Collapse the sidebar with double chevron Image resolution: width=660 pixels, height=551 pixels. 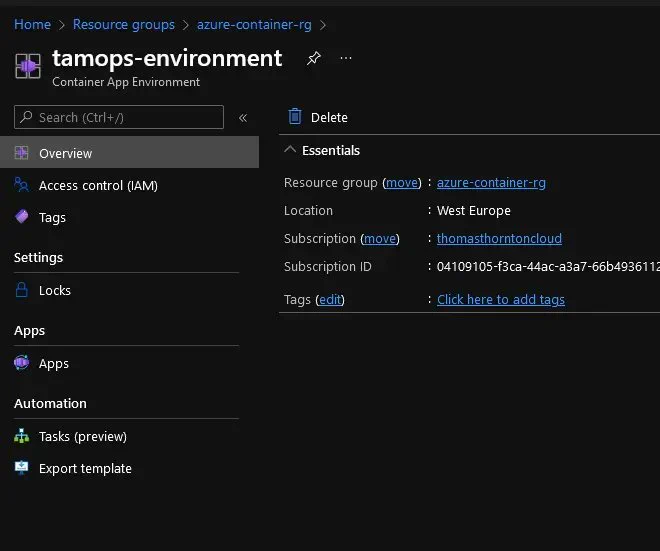243,117
